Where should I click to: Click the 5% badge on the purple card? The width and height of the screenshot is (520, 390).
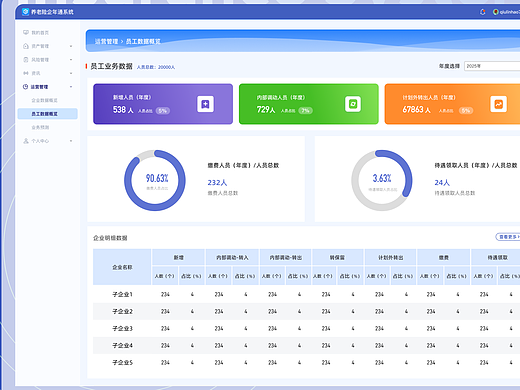click(162, 111)
